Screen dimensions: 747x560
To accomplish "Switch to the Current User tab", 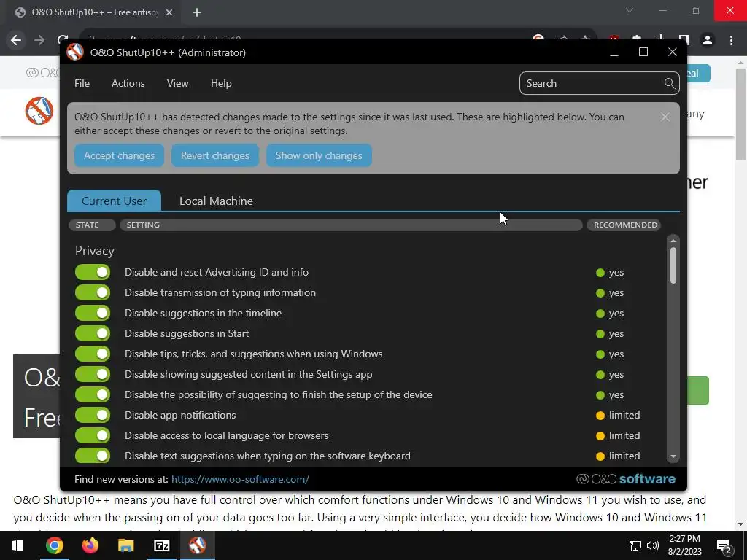I will point(114,201).
